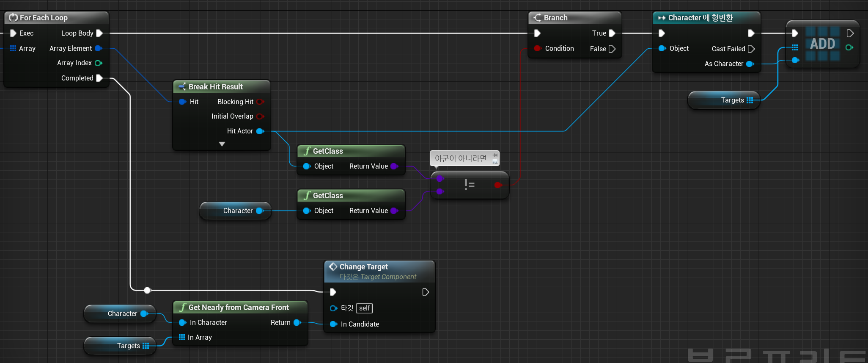Expand the Break Hit Result node pins arrow

tap(222, 144)
